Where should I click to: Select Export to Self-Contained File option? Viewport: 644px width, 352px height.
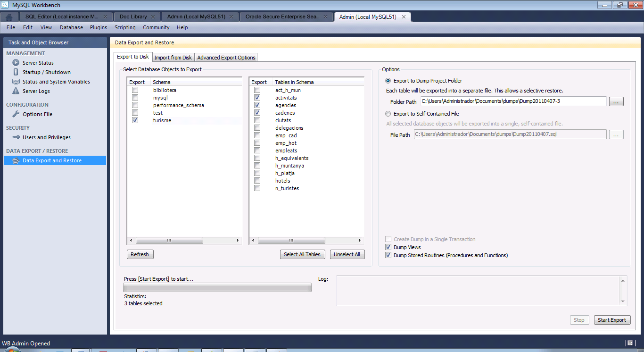point(388,114)
